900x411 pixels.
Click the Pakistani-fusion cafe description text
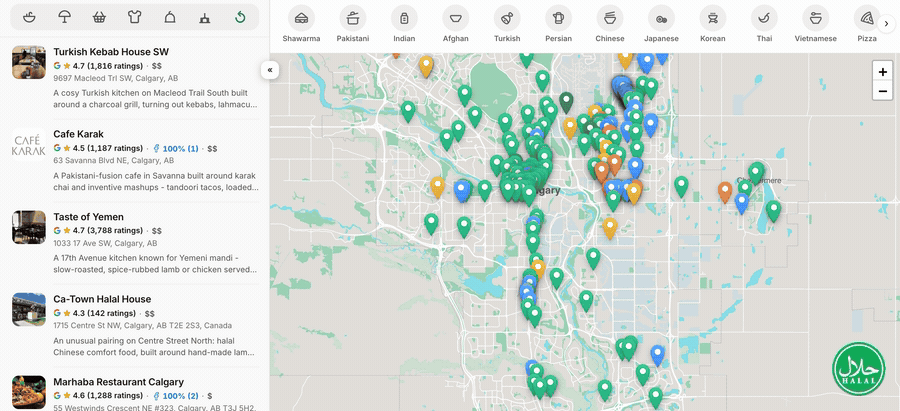click(x=155, y=181)
